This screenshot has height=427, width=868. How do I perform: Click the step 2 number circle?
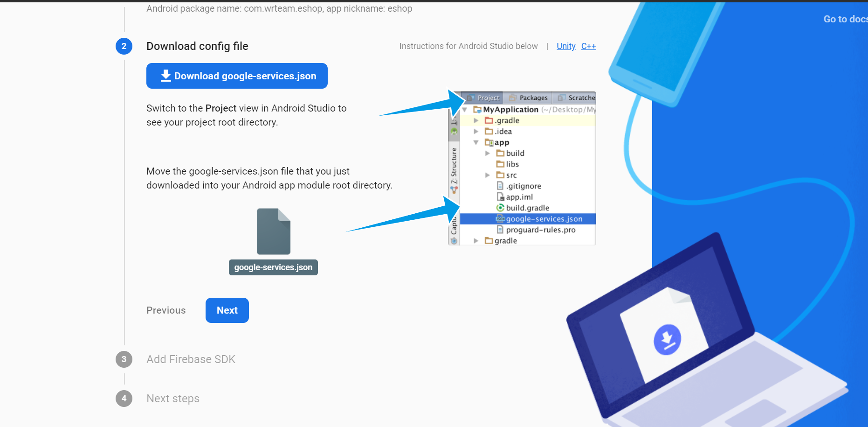click(x=124, y=46)
